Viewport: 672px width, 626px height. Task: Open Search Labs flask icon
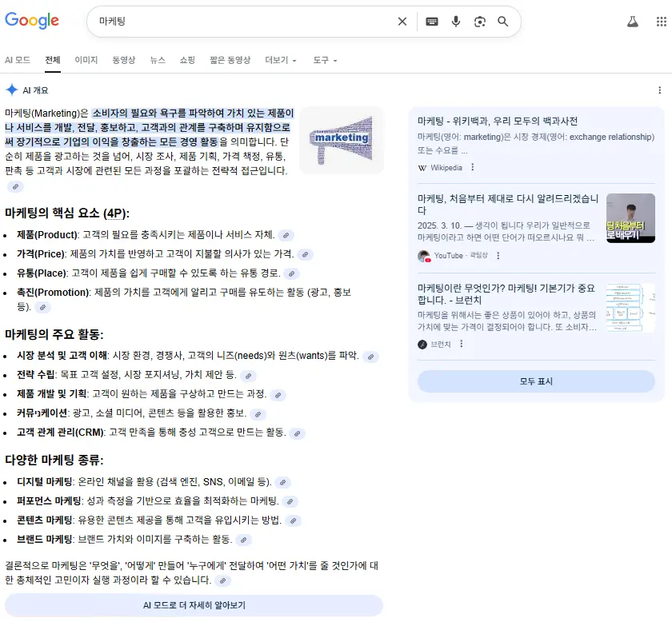tap(633, 22)
